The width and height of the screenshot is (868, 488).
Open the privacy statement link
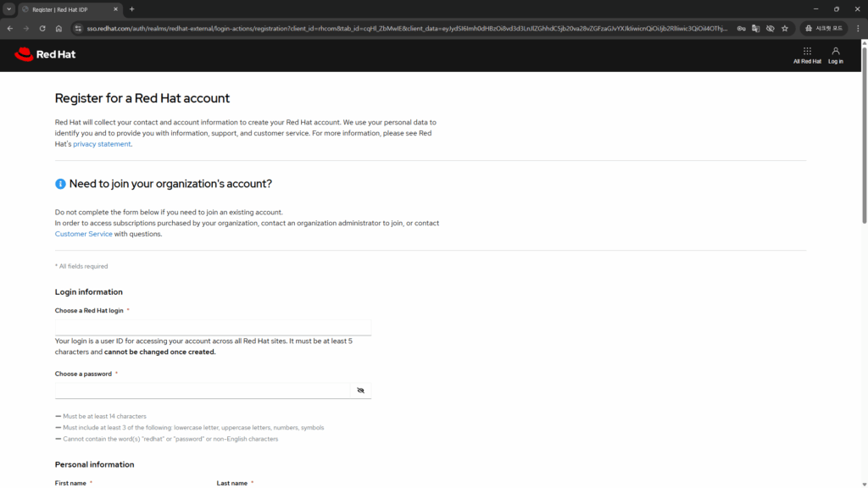pos(102,144)
